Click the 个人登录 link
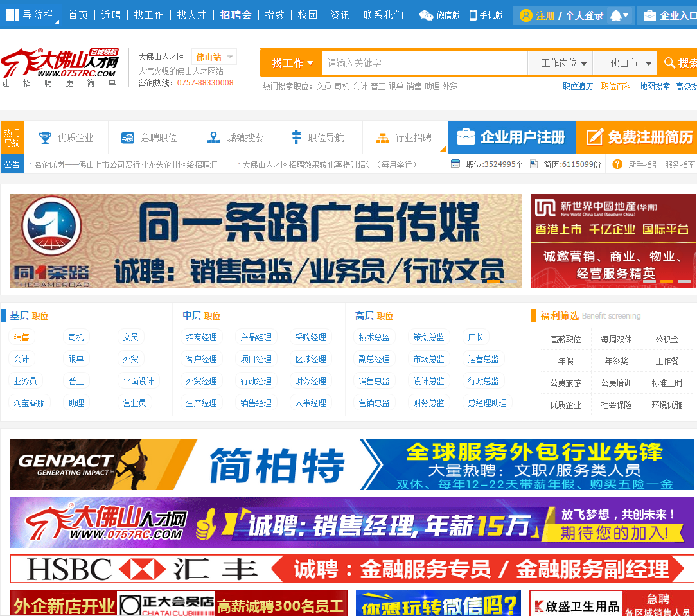The width and height of the screenshot is (697, 616). (x=584, y=15)
